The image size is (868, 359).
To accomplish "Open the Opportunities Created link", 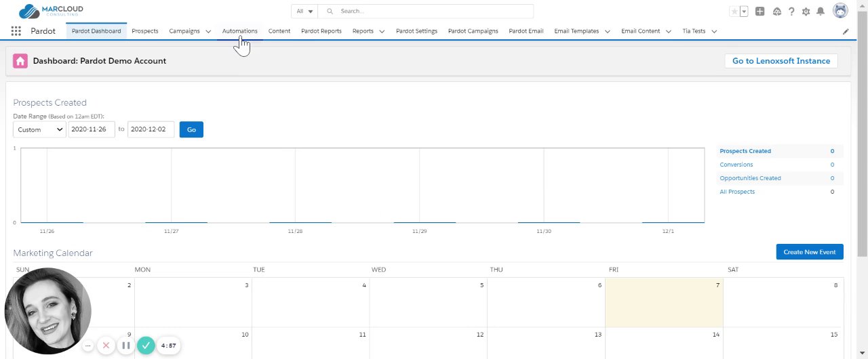I will [750, 178].
